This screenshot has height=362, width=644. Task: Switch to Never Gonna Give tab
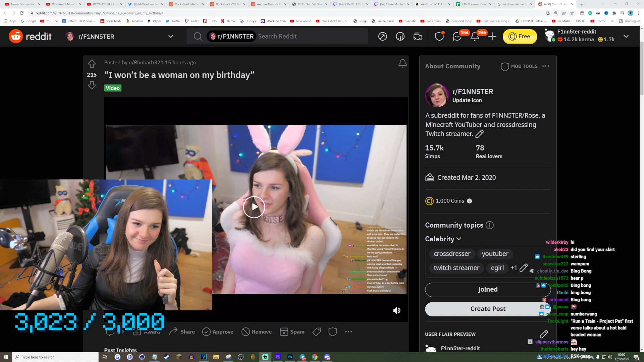click(x=23, y=4)
